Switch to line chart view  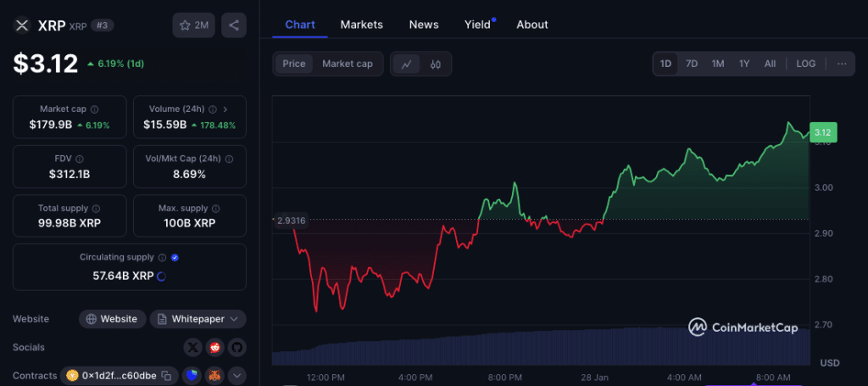(406, 64)
